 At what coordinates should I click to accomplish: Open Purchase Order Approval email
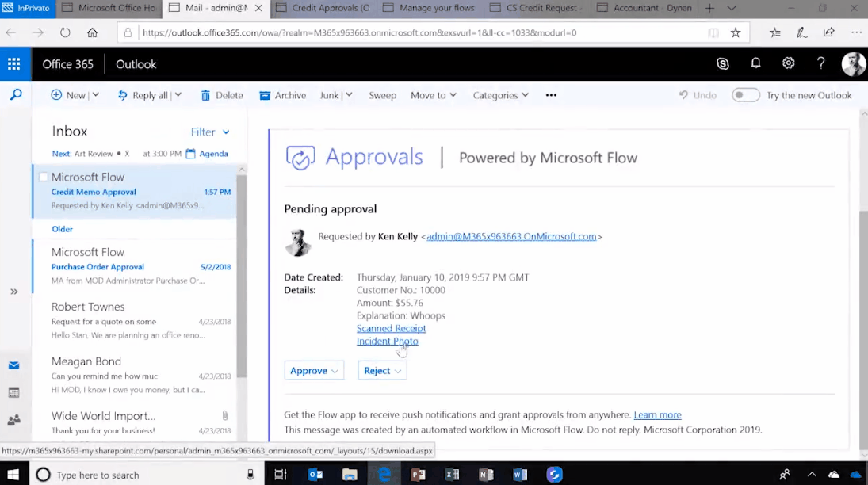[x=135, y=265]
